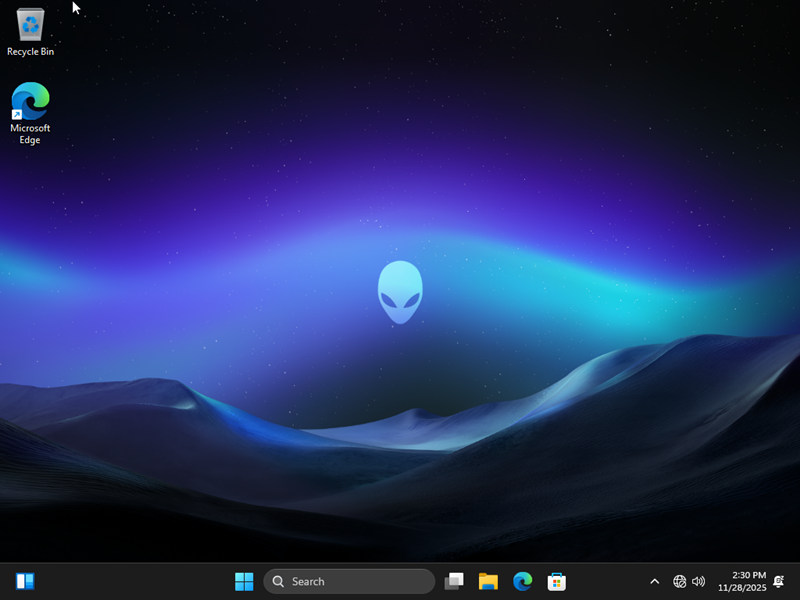Open Task View from the taskbar
This screenshot has width=800, height=600.
[x=455, y=581]
